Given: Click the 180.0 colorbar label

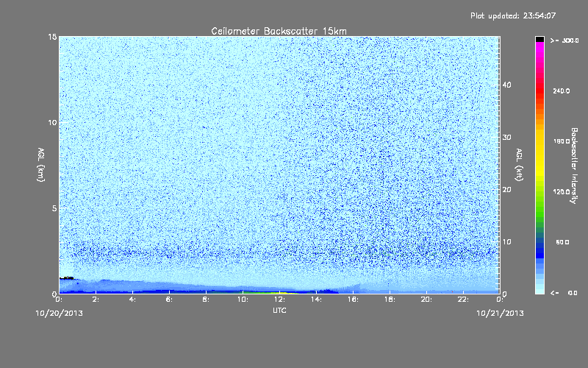Looking at the screenshot, I should (562, 141).
